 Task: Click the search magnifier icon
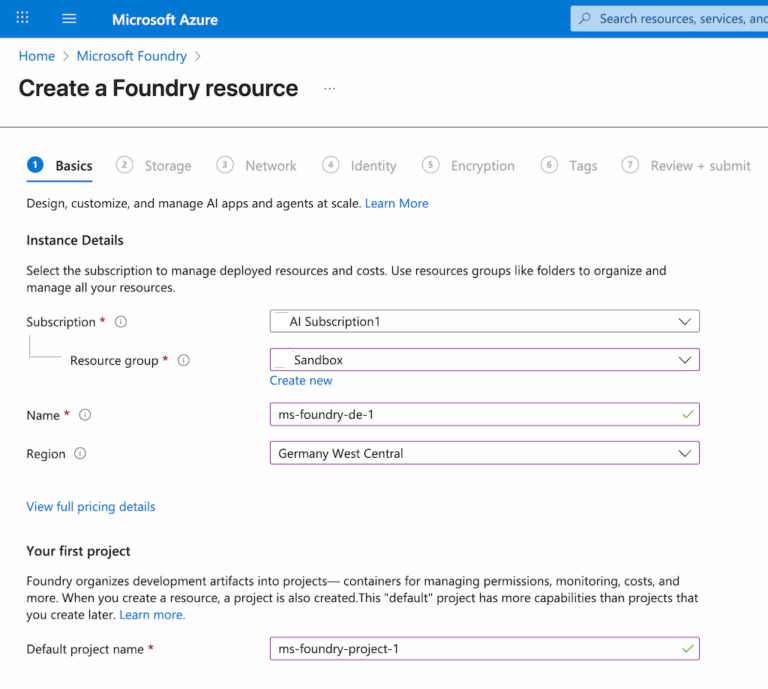pos(585,19)
